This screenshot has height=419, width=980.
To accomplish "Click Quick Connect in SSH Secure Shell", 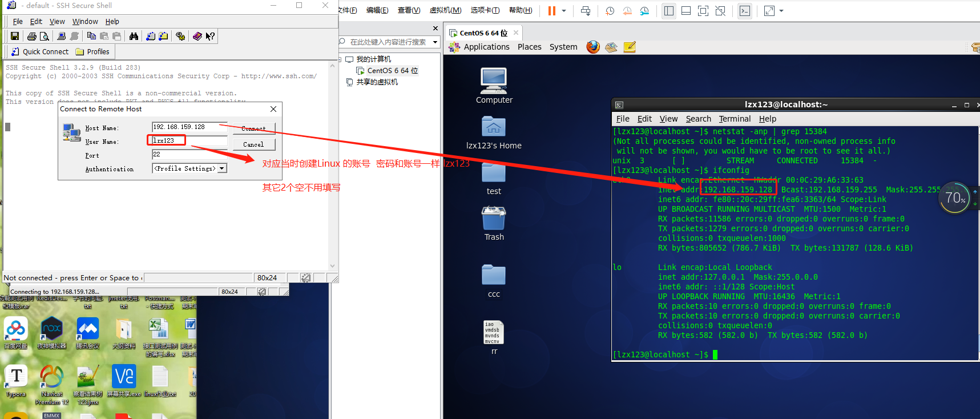I will click(x=40, y=51).
